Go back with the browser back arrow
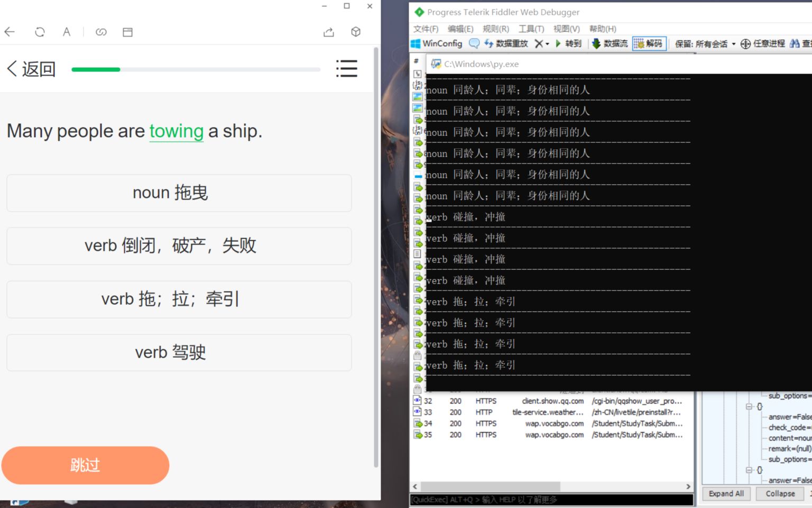The width and height of the screenshot is (812, 508). tap(10, 32)
